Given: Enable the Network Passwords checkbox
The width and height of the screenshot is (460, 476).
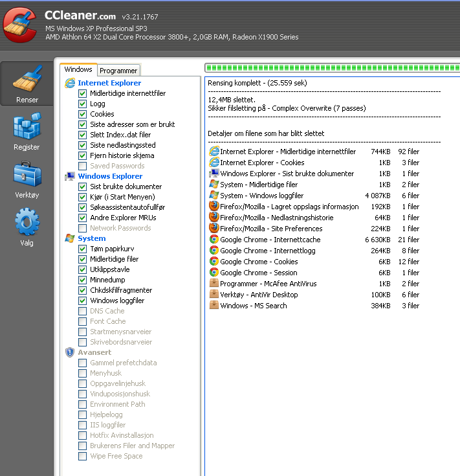Looking at the screenshot, I should (x=82, y=228).
